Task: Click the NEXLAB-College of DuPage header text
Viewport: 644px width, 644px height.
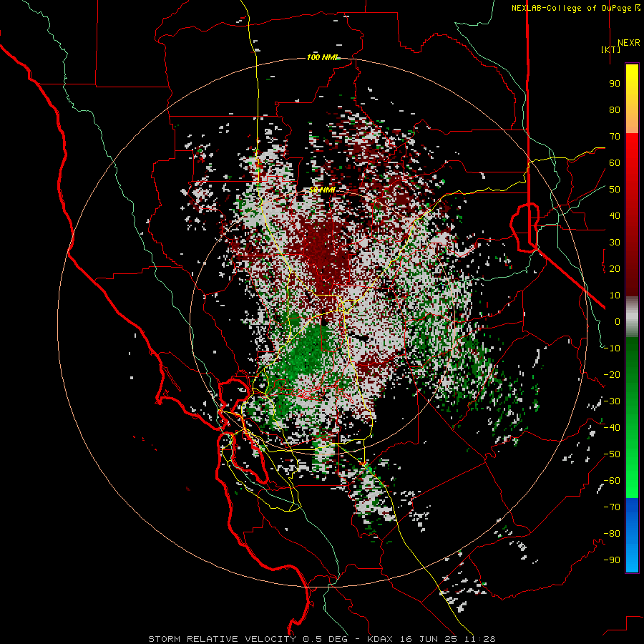Action: click(571, 8)
